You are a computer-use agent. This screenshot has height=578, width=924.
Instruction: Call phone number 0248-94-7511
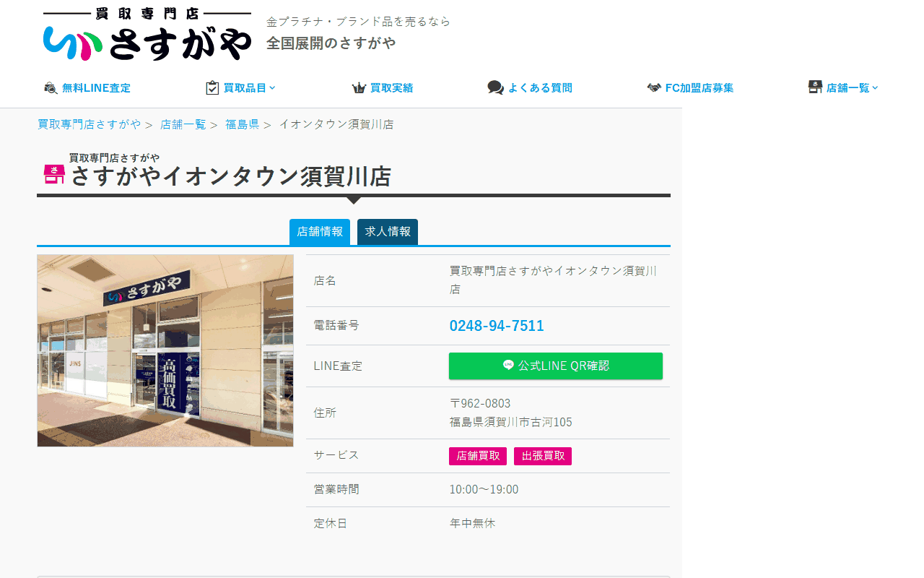click(x=497, y=326)
